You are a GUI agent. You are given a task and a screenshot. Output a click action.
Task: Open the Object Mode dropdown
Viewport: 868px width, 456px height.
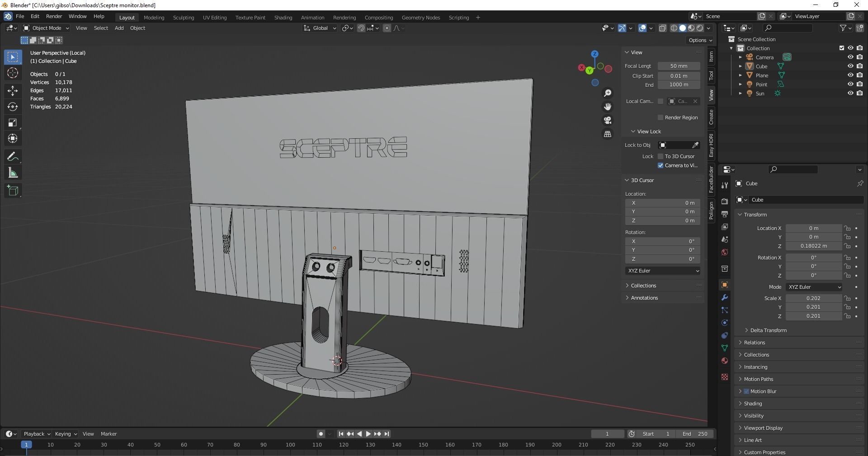(46, 28)
